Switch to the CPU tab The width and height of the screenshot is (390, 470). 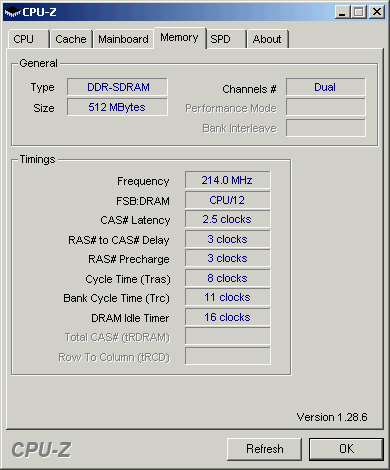[x=29, y=39]
